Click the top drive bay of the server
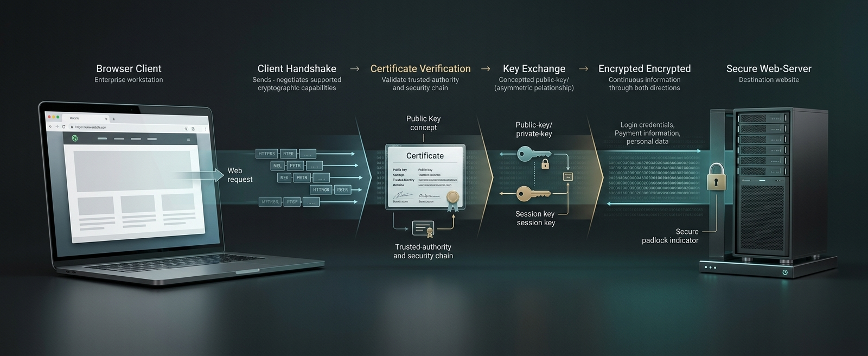Viewport: 868px width, 356px height. coord(763,118)
